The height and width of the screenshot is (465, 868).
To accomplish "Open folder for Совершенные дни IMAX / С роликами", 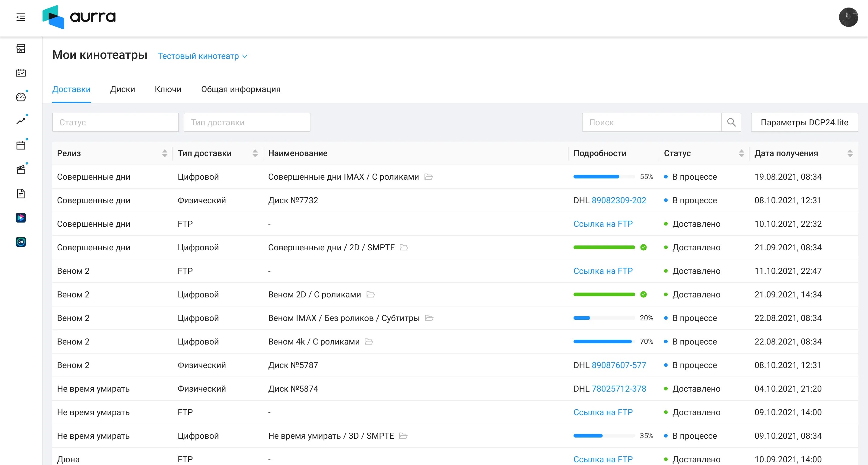I will 429,177.
